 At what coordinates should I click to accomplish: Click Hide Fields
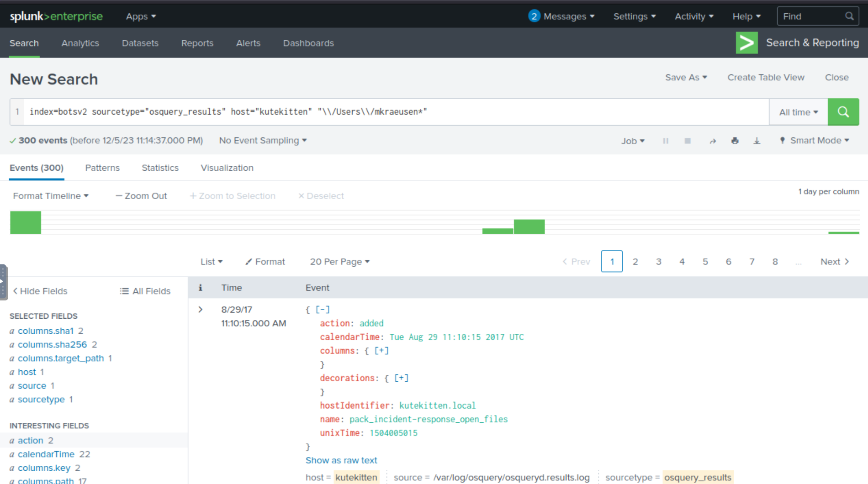[x=40, y=291]
